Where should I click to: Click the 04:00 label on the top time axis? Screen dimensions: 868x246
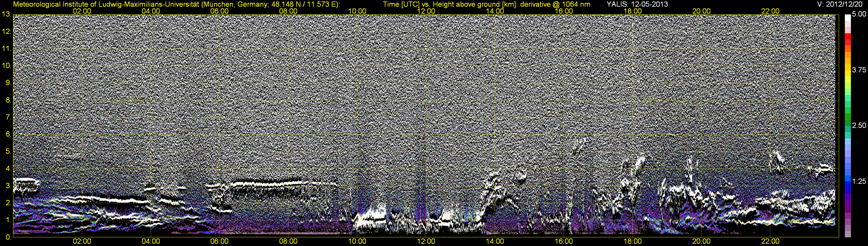[x=151, y=11]
